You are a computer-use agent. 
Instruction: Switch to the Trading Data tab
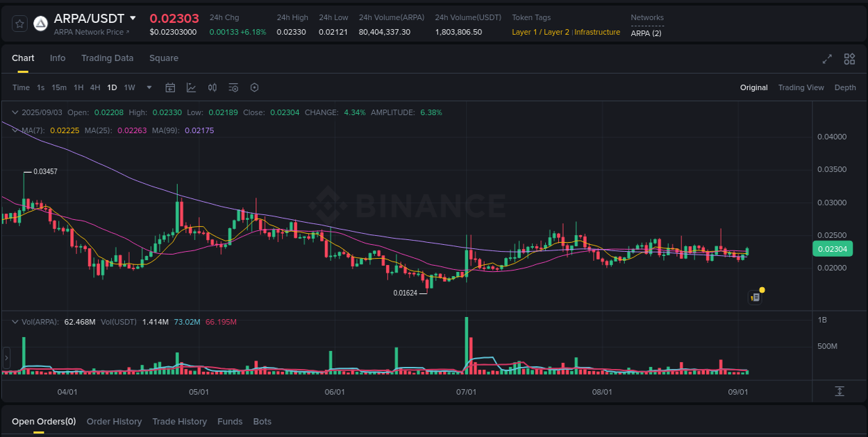pyautogui.click(x=107, y=58)
